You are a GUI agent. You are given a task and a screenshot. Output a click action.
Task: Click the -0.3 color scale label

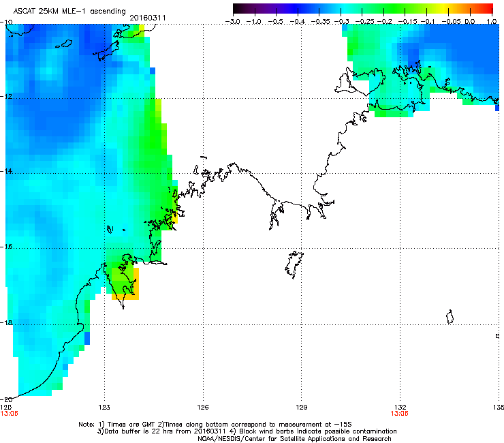point(341,22)
